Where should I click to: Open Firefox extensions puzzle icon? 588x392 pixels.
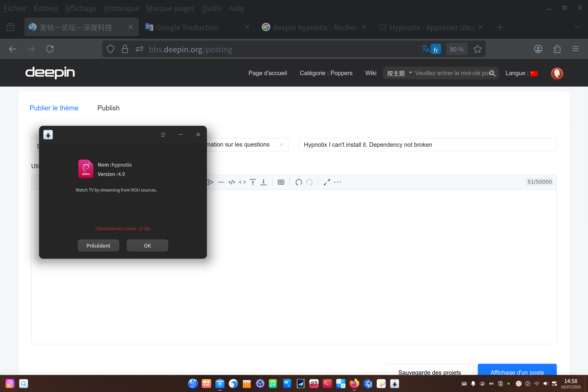(x=557, y=49)
